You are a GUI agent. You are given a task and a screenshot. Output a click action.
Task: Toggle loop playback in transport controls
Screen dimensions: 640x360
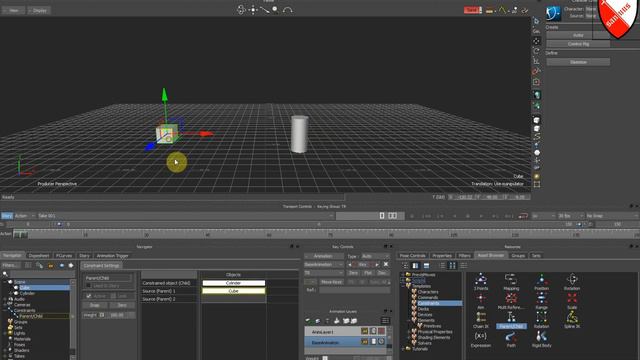coord(523,216)
